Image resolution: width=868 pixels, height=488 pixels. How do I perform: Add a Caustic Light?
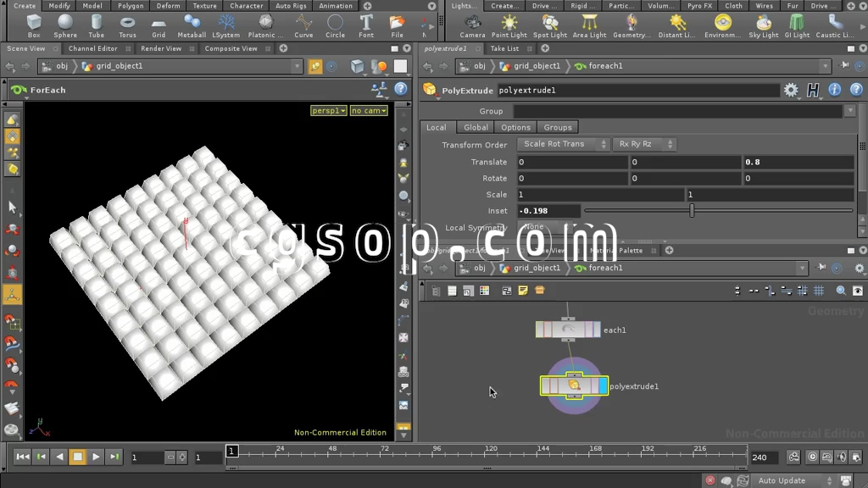click(x=835, y=26)
